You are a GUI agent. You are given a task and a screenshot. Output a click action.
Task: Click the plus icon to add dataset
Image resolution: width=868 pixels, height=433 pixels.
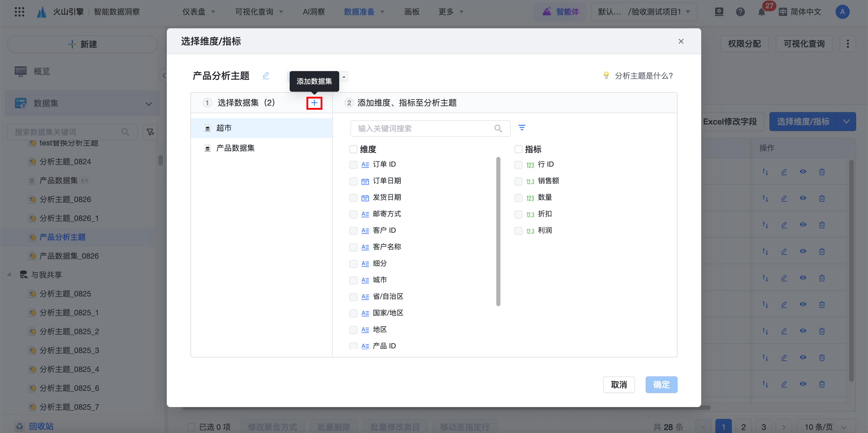[314, 103]
